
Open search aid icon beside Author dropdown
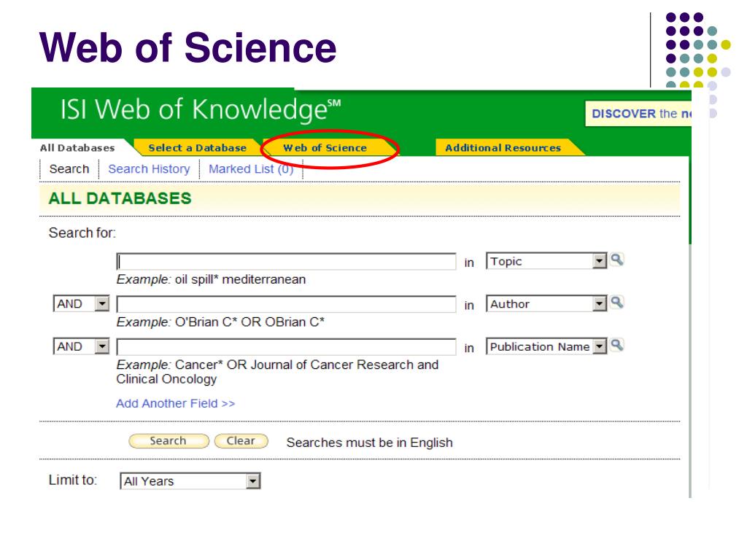point(616,303)
